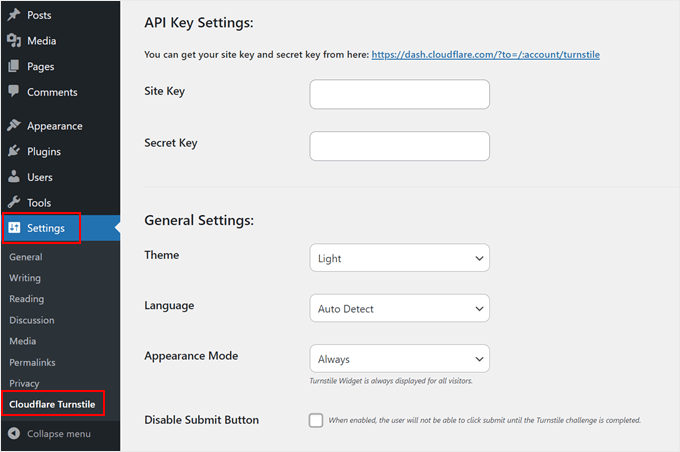Open the Writing settings submenu
The width and height of the screenshot is (680, 452).
point(25,278)
